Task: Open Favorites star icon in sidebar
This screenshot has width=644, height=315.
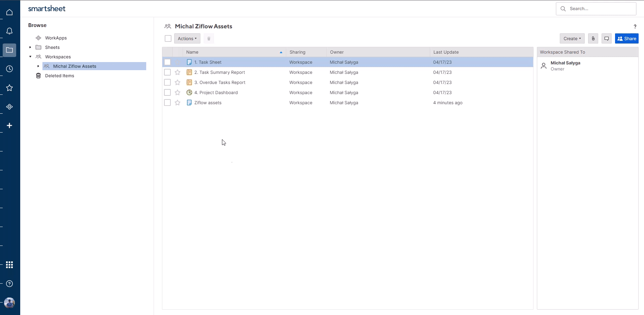Action: (x=9, y=88)
